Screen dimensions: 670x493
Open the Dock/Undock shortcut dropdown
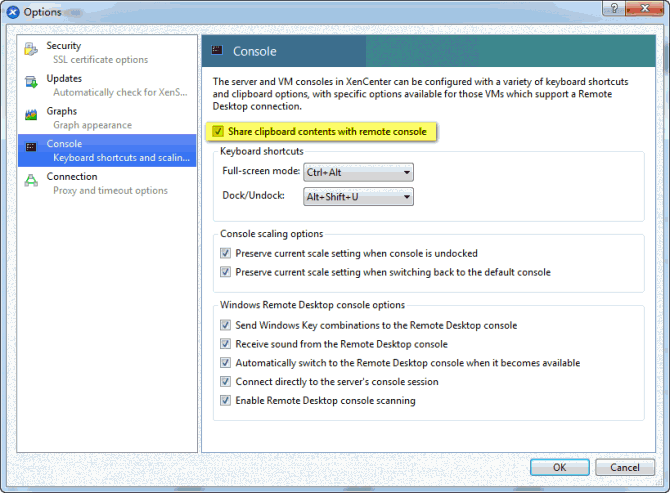(x=358, y=197)
